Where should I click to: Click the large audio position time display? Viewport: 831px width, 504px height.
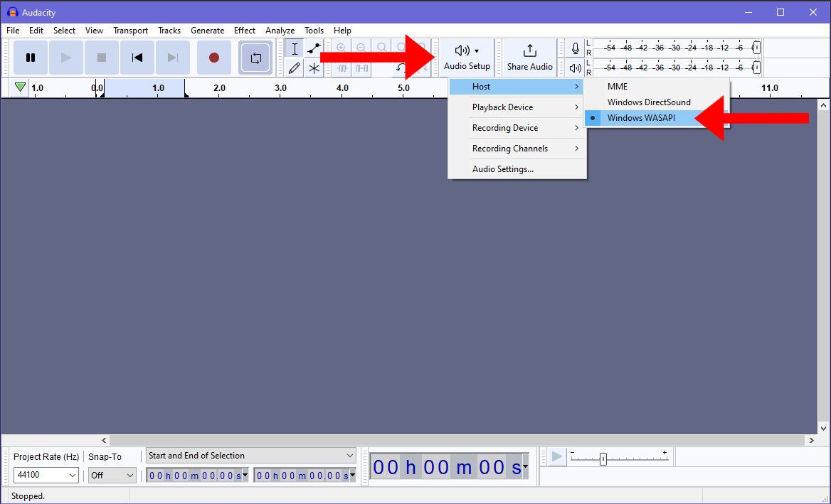pos(446,467)
